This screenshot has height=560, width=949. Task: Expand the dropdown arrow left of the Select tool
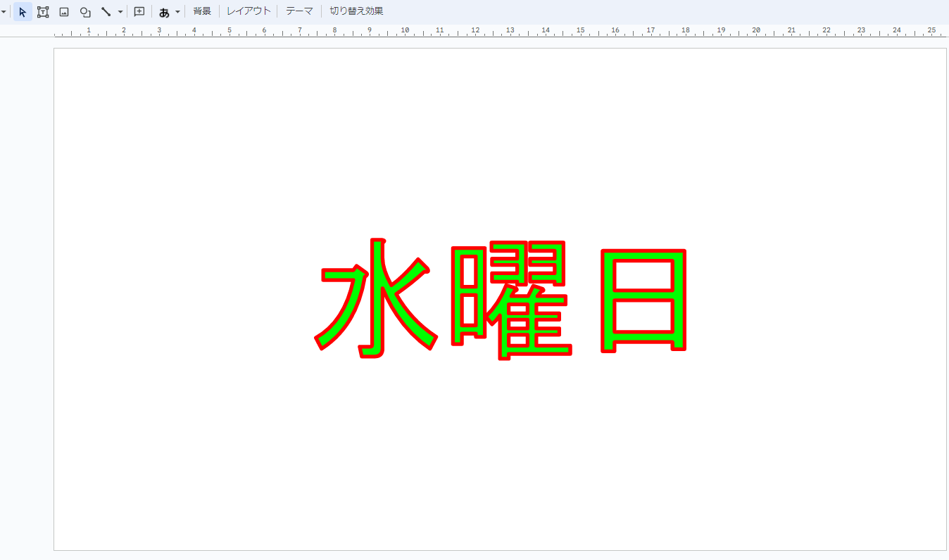click(x=4, y=12)
